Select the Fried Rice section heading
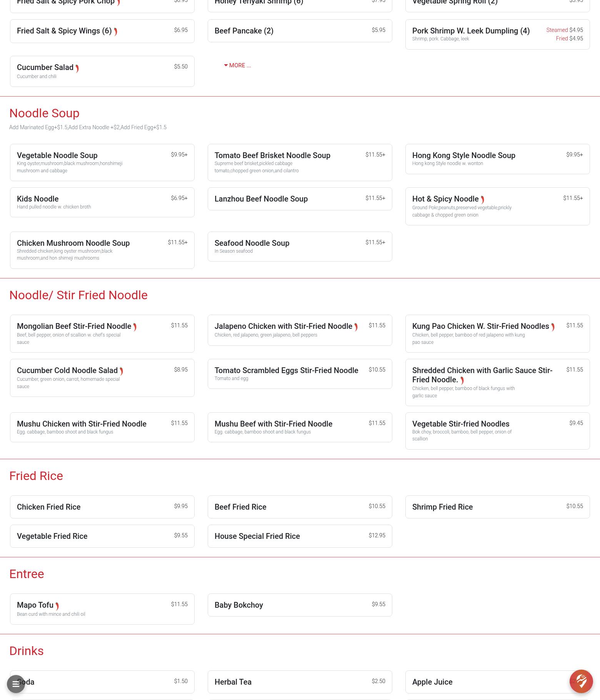 coord(36,476)
